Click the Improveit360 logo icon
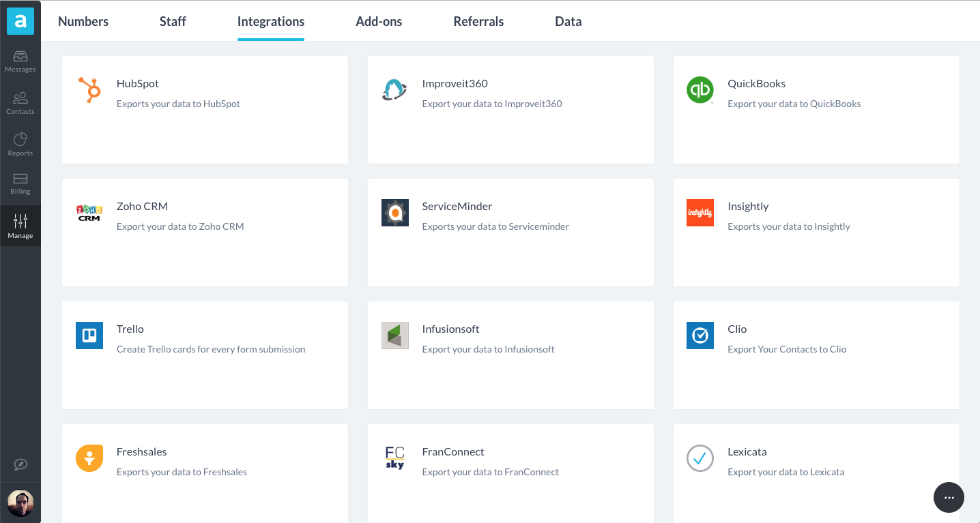The height and width of the screenshot is (523, 980). [394, 90]
